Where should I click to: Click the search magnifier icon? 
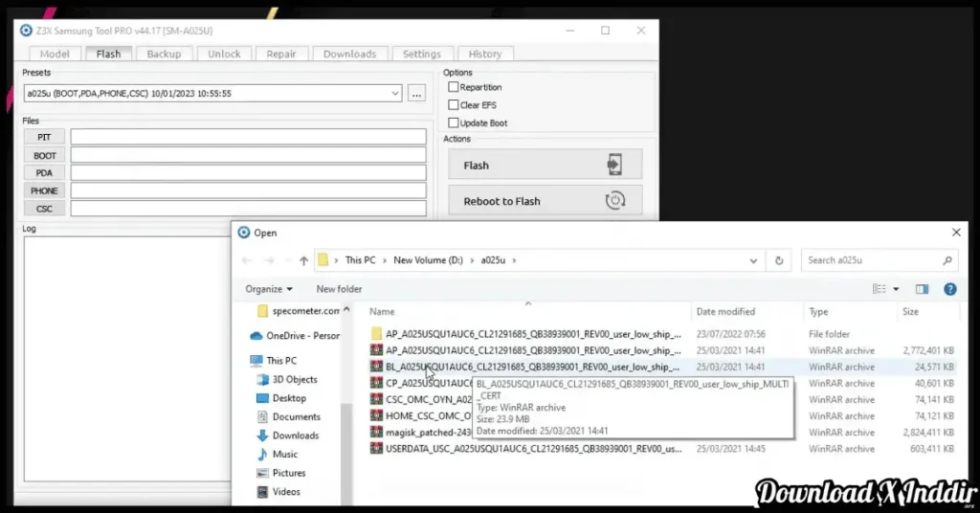point(947,260)
